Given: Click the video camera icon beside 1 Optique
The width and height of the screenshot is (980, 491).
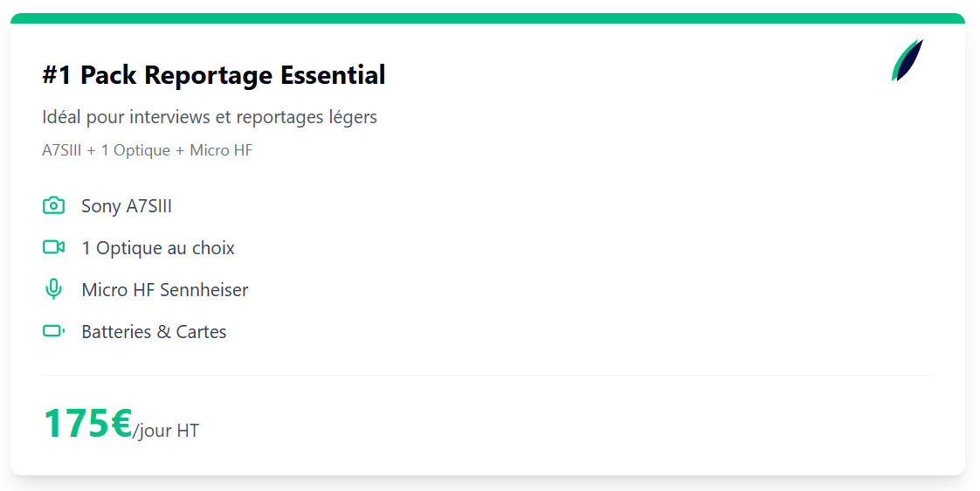Looking at the screenshot, I should click(x=53, y=247).
